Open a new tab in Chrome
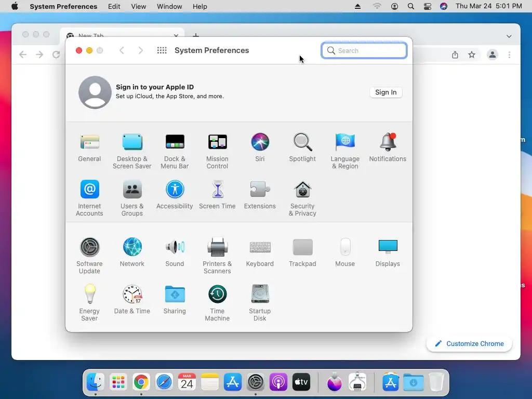This screenshot has width=532, height=399. (x=196, y=35)
